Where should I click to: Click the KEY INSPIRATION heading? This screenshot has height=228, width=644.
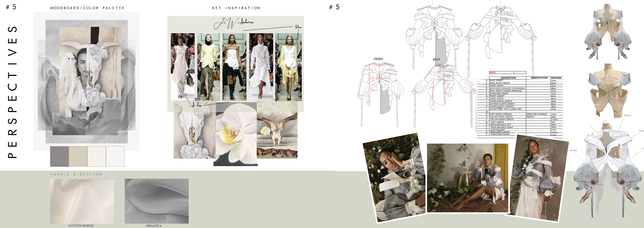[x=236, y=8]
